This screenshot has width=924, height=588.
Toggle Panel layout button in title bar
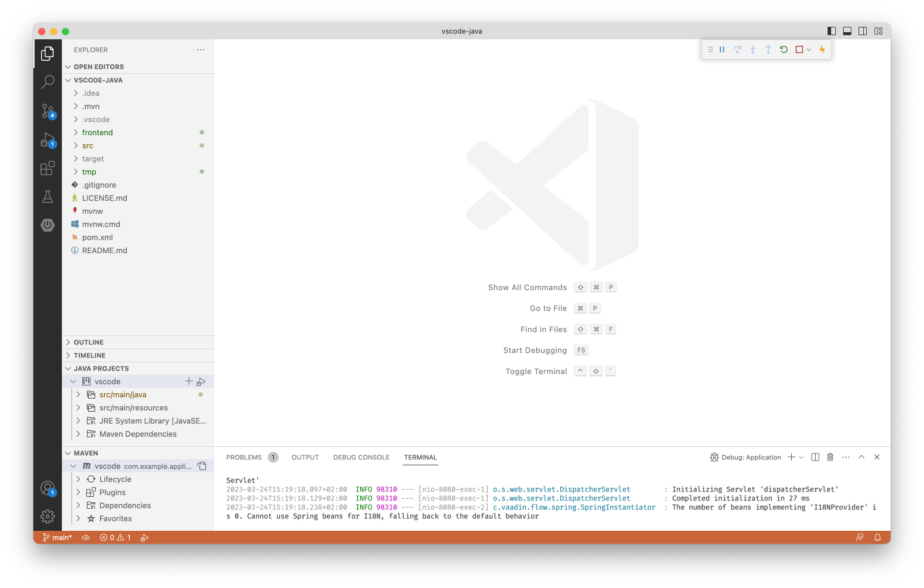tap(847, 31)
